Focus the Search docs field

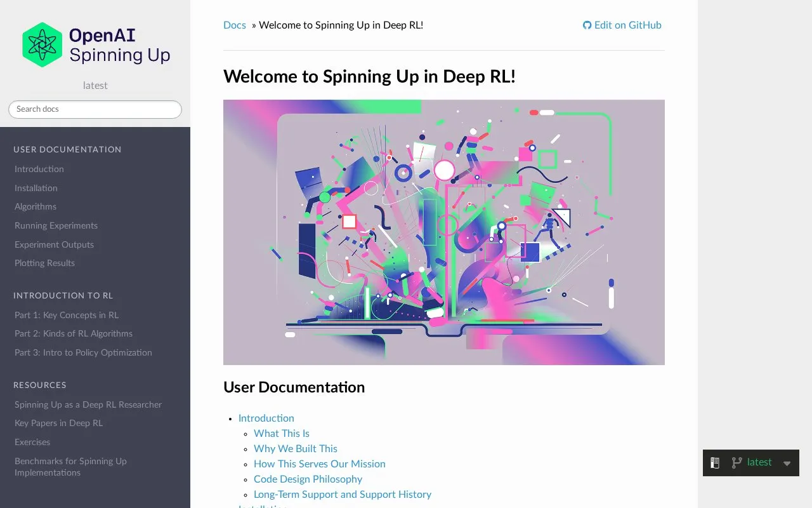pyautogui.click(x=95, y=109)
